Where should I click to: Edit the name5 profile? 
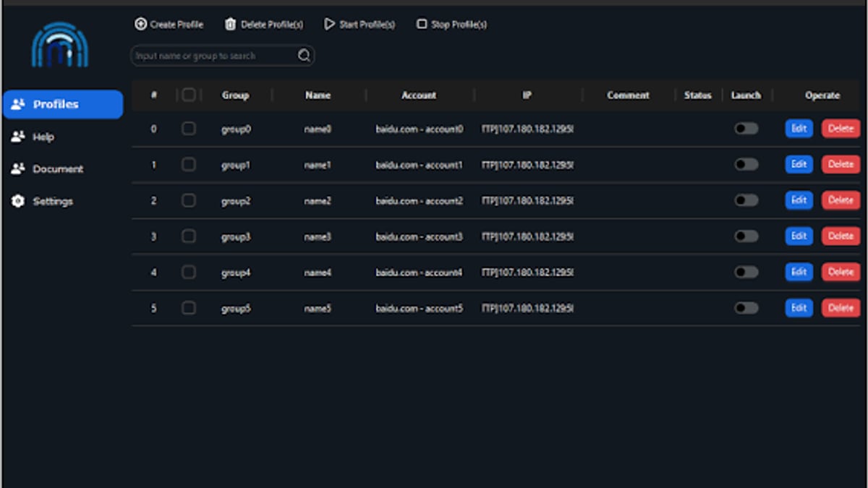(x=799, y=308)
